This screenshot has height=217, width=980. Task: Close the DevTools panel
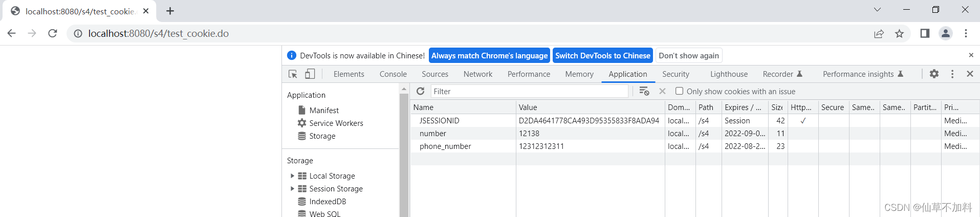point(970,74)
